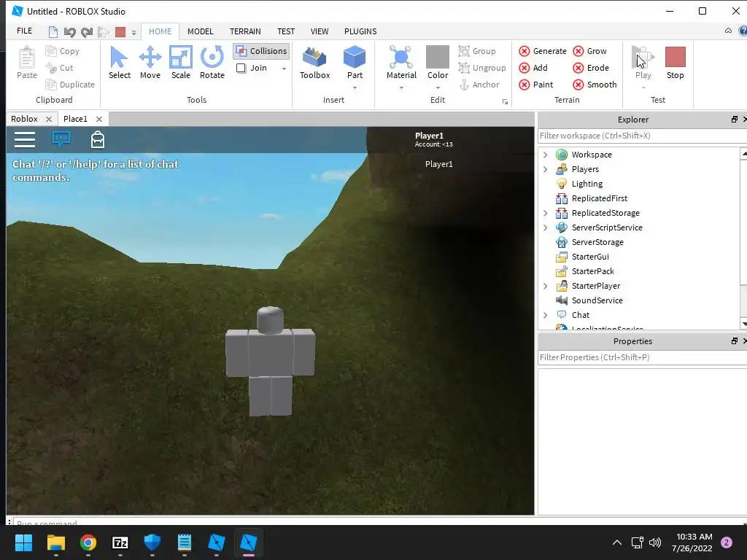Viewport: 747px width, 560px height.
Task: Click Grow terrain tool
Action: click(589, 51)
